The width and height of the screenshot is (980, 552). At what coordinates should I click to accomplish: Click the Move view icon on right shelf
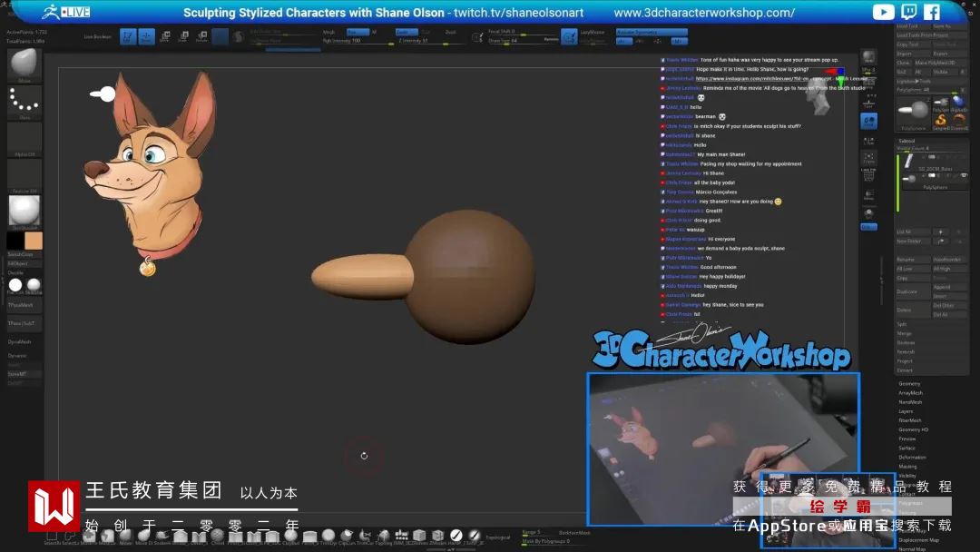[868, 196]
